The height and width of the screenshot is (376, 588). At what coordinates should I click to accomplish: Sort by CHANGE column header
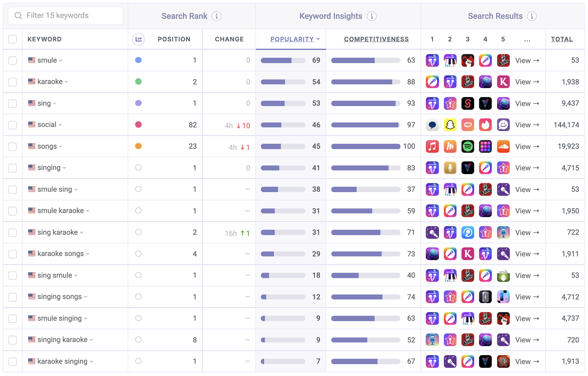pyautogui.click(x=229, y=39)
